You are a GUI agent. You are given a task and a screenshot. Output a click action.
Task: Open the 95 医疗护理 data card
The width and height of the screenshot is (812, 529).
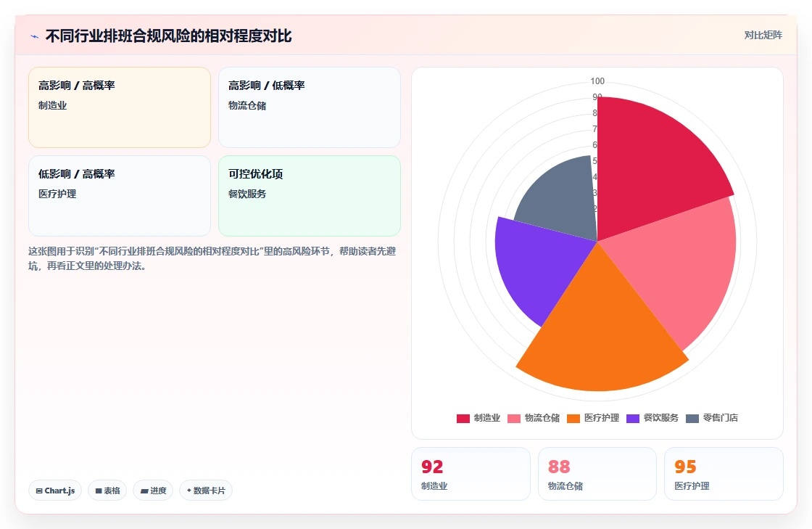pyautogui.click(x=724, y=474)
